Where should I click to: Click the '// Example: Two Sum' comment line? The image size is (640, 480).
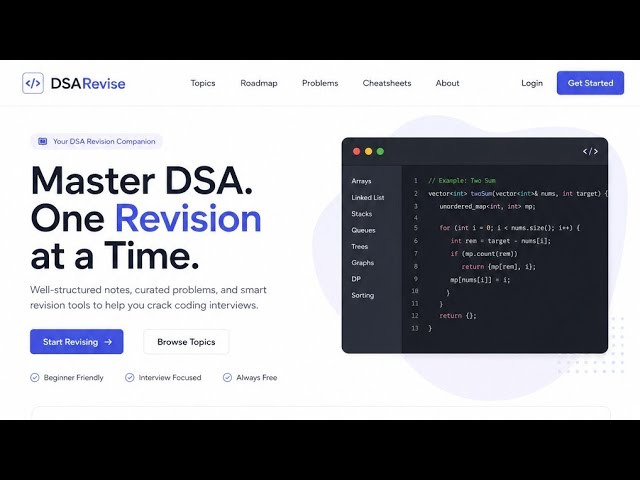(462, 180)
